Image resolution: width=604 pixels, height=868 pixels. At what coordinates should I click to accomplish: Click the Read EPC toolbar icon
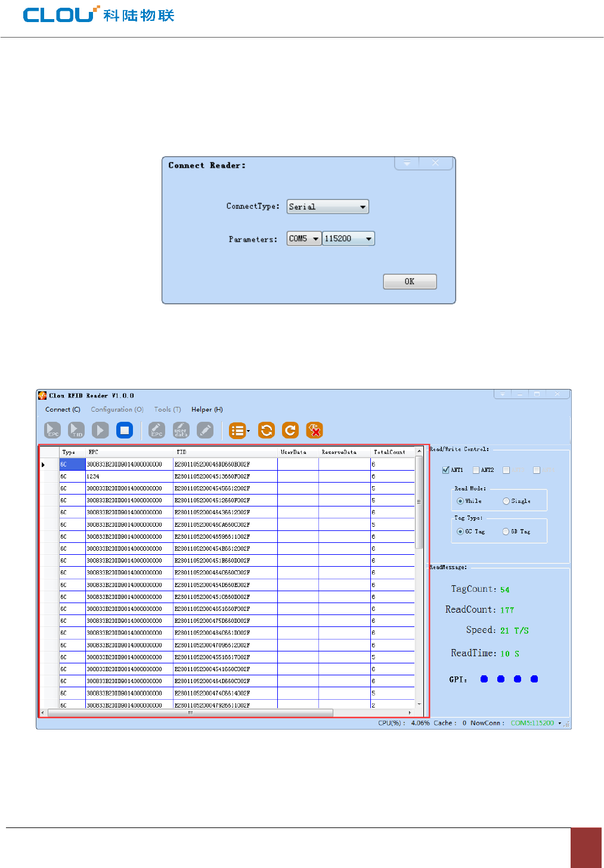point(52,430)
